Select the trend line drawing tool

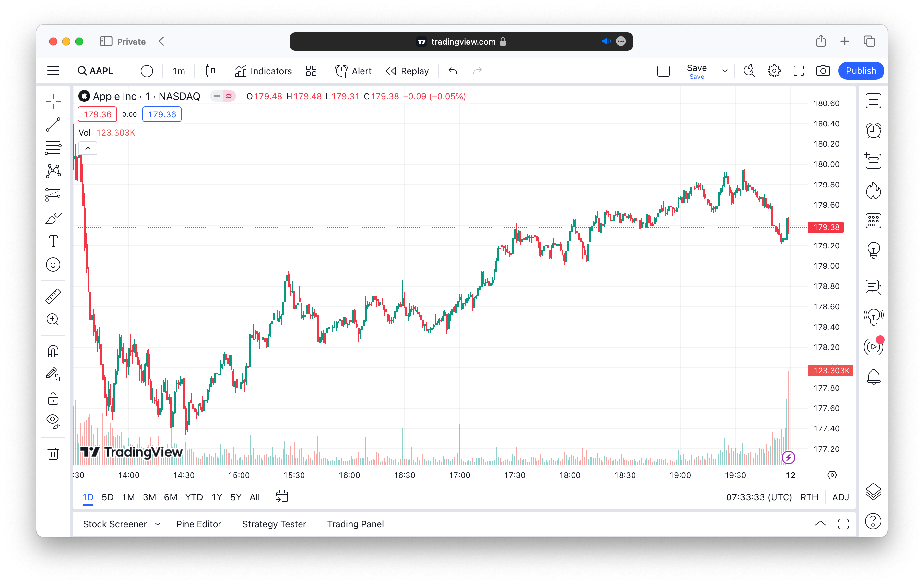tap(53, 125)
